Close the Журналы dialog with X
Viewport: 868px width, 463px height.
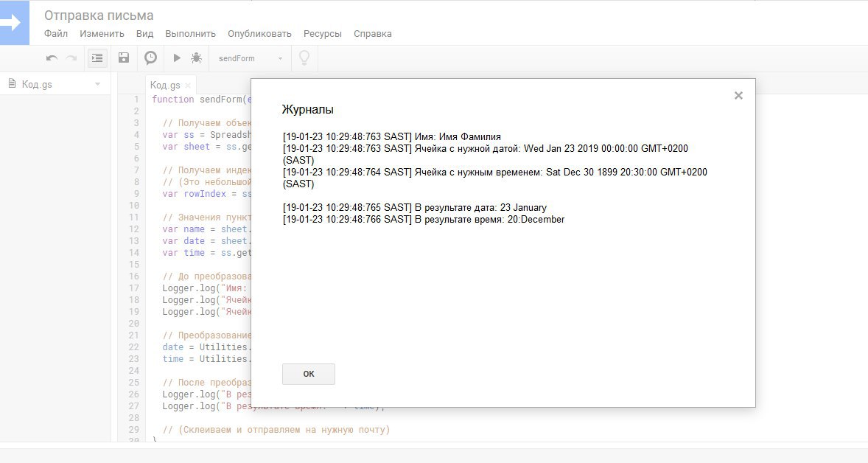point(738,95)
